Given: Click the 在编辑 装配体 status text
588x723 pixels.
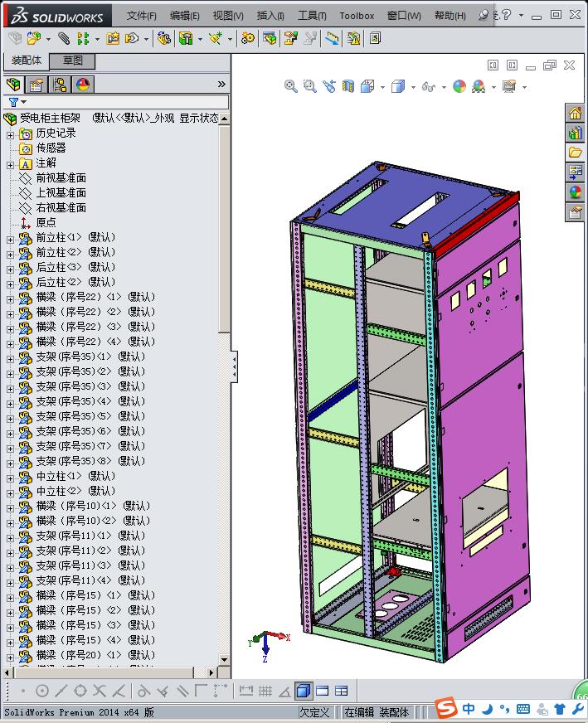Looking at the screenshot, I should coord(377,712).
